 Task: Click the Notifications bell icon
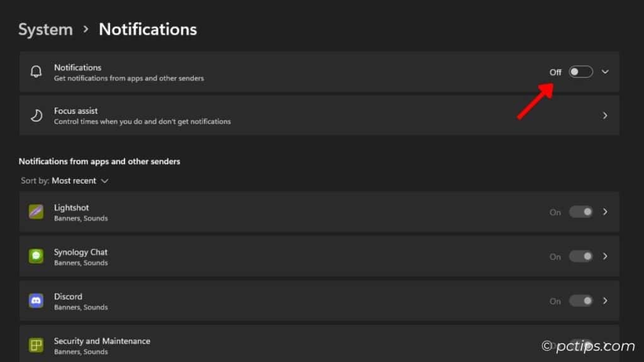tap(36, 71)
